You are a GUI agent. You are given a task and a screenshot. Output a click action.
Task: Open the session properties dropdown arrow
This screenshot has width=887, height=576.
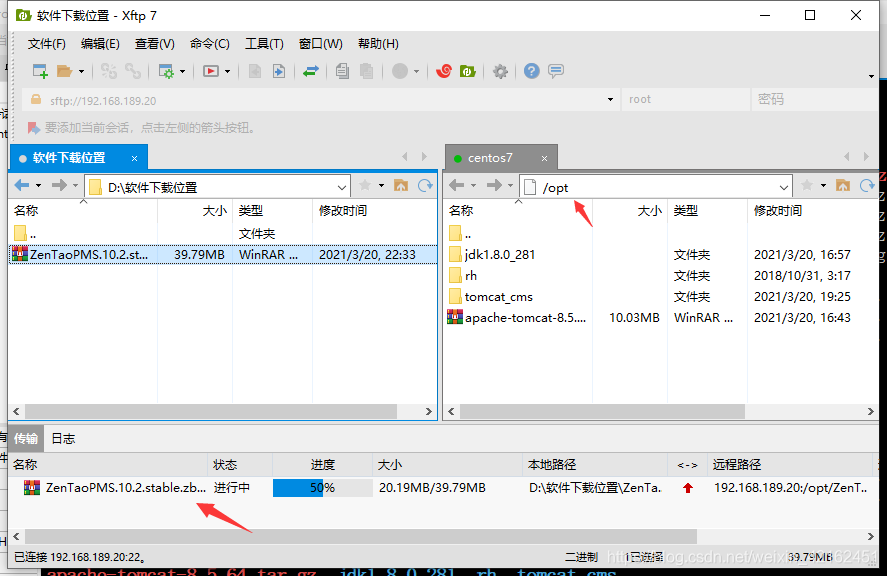click(182, 71)
